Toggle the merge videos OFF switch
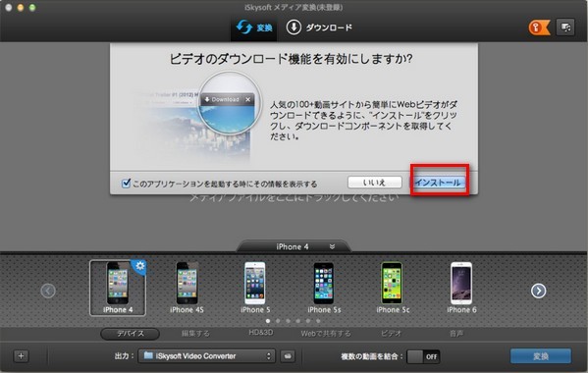Image resolution: width=588 pixels, height=373 pixels. coord(423,356)
